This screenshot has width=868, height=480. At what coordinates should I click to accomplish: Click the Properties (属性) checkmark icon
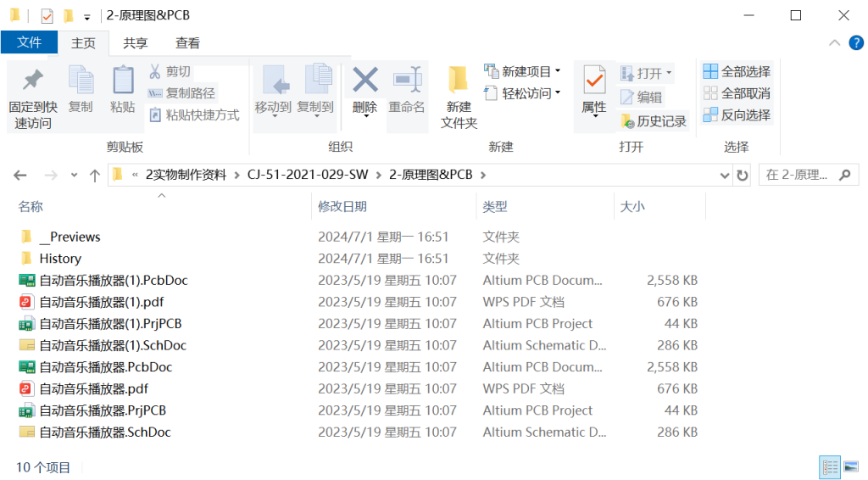594,81
